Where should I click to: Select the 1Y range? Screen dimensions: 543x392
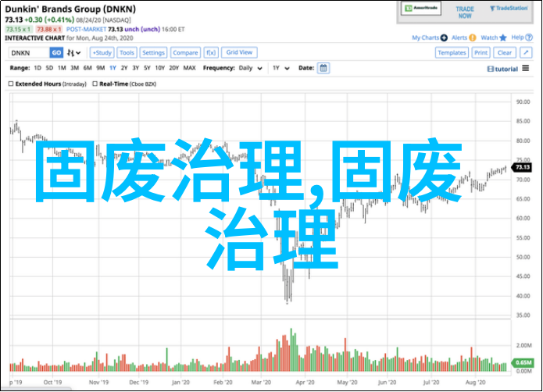[x=113, y=68]
